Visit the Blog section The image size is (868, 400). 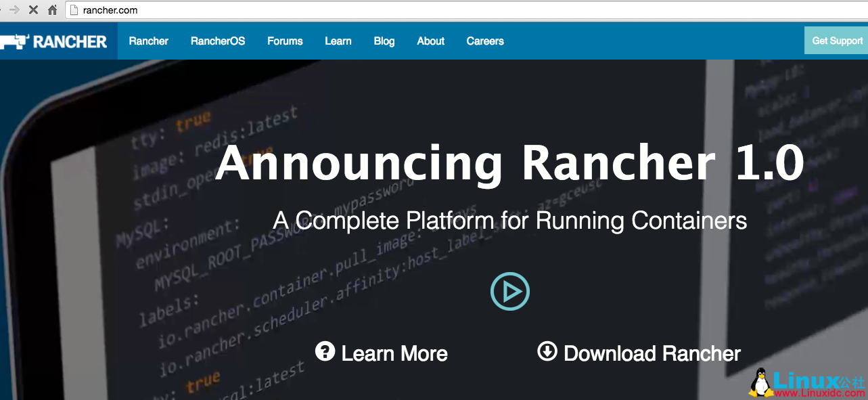pyautogui.click(x=384, y=41)
